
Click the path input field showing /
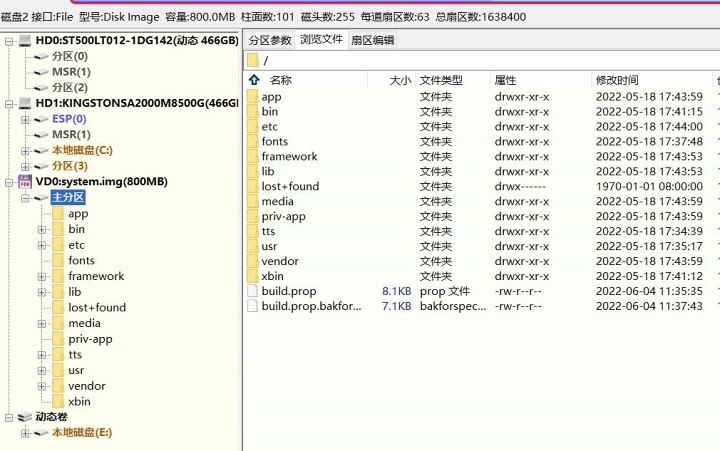[x=482, y=60]
